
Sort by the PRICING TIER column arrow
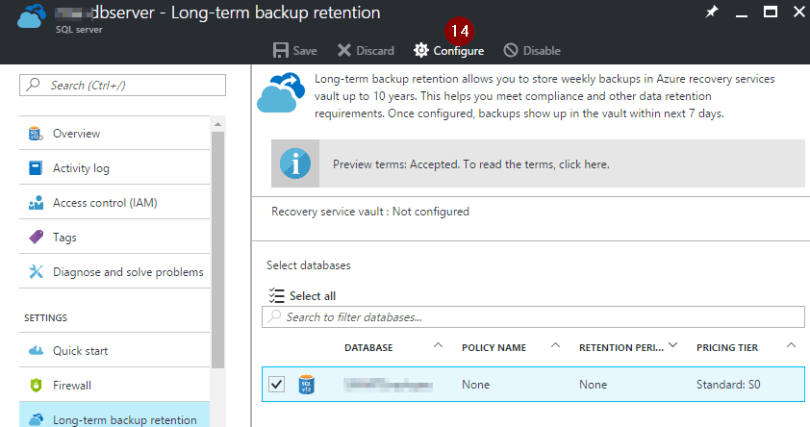pos(791,345)
